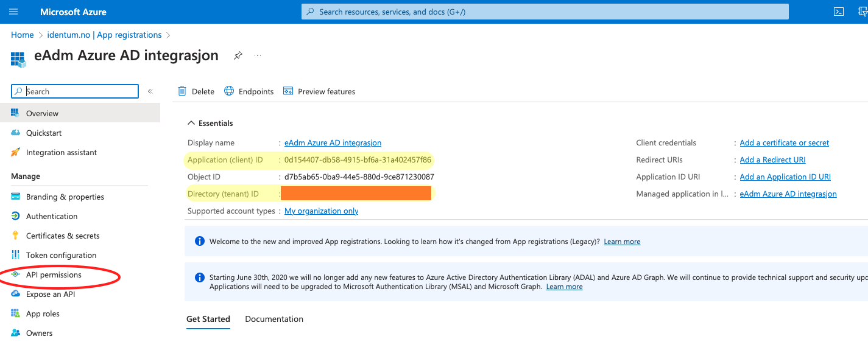Click the Endpoints globe icon
Screen dimensions: 868x342
tap(229, 91)
